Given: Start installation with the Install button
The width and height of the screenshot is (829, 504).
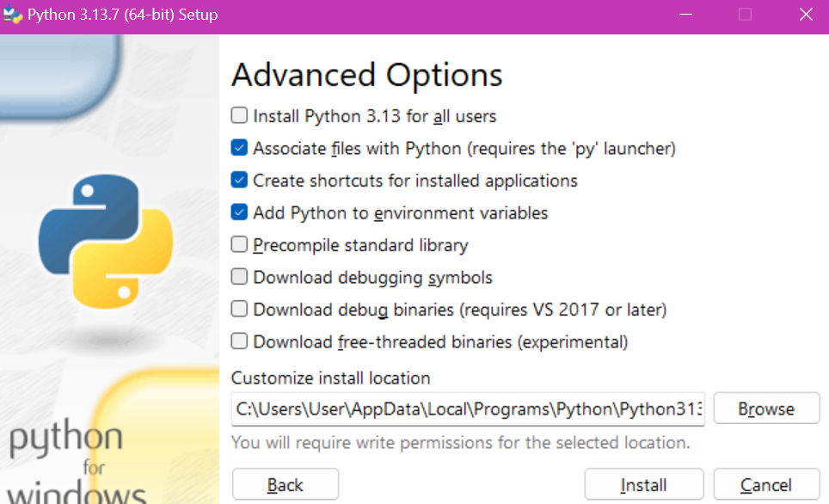Looking at the screenshot, I should 644,484.
